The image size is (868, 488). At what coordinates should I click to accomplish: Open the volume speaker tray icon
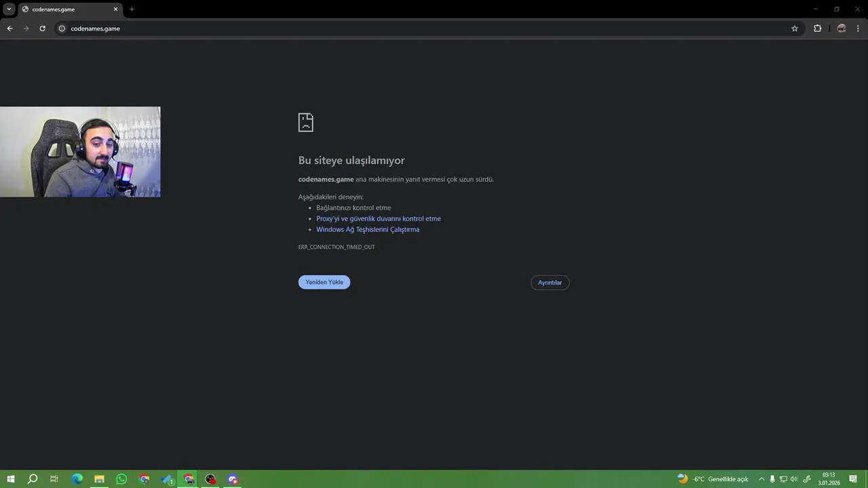(794, 479)
